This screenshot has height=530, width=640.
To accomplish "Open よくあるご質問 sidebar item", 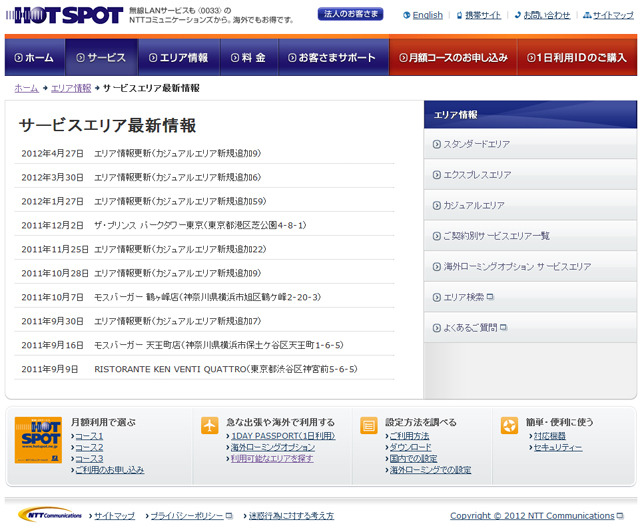I will pyautogui.click(x=530, y=328).
